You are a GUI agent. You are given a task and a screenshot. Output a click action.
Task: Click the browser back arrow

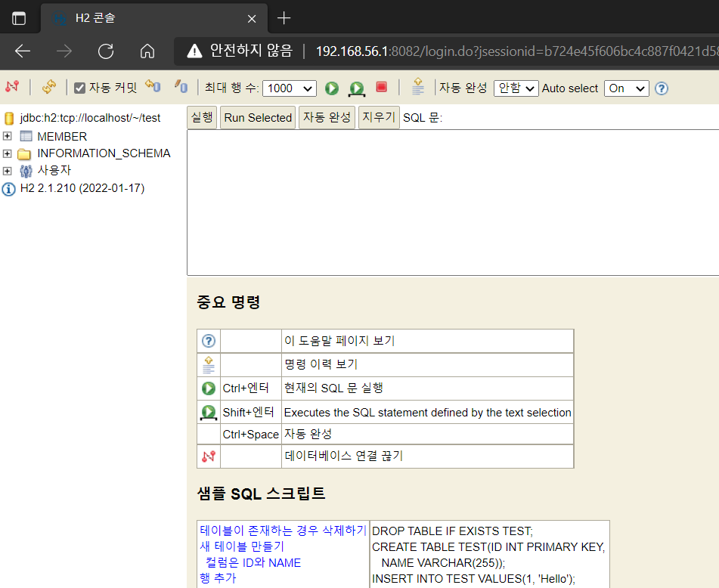tap(23, 51)
